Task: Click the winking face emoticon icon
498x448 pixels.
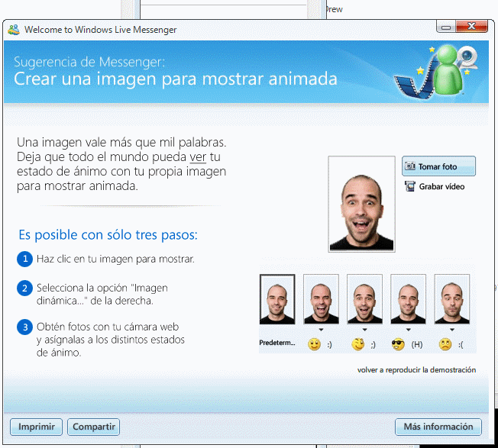Action: (358, 344)
